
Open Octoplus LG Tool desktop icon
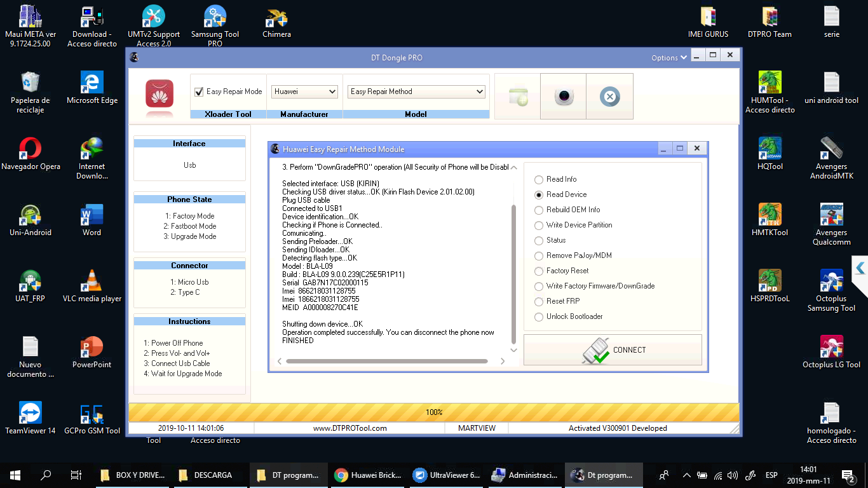(x=832, y=352)
